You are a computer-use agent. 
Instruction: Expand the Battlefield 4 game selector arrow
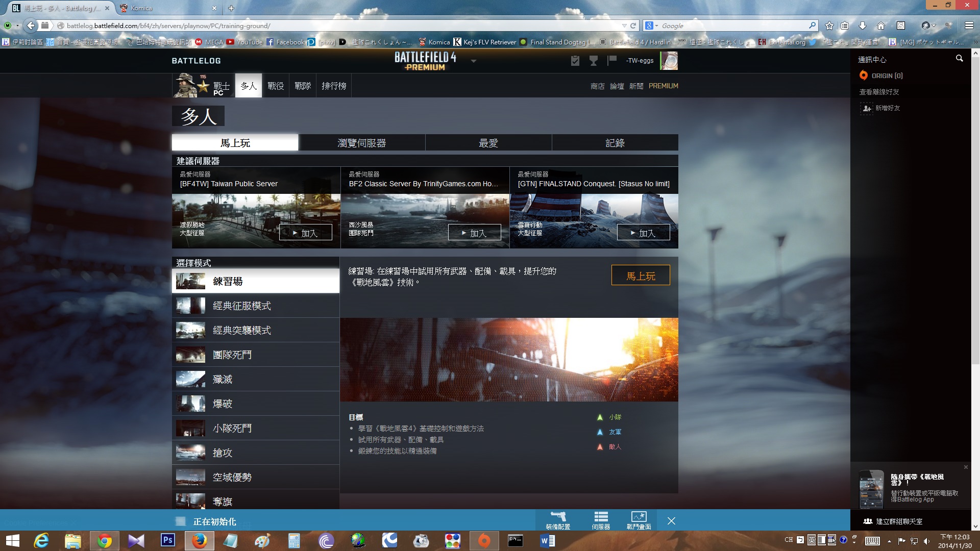click(x=473, y=61)
